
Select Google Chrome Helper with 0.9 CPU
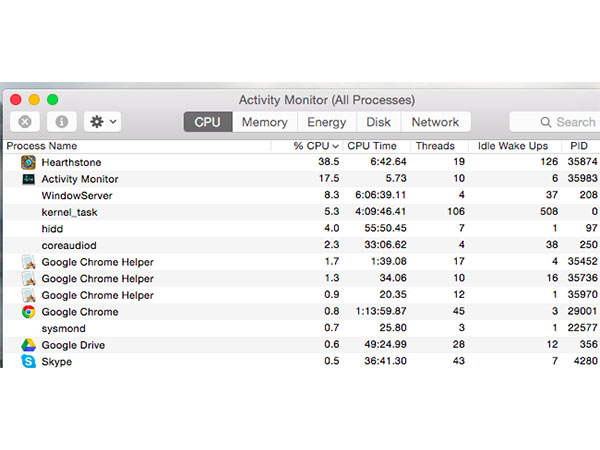(x=98, y=295)
